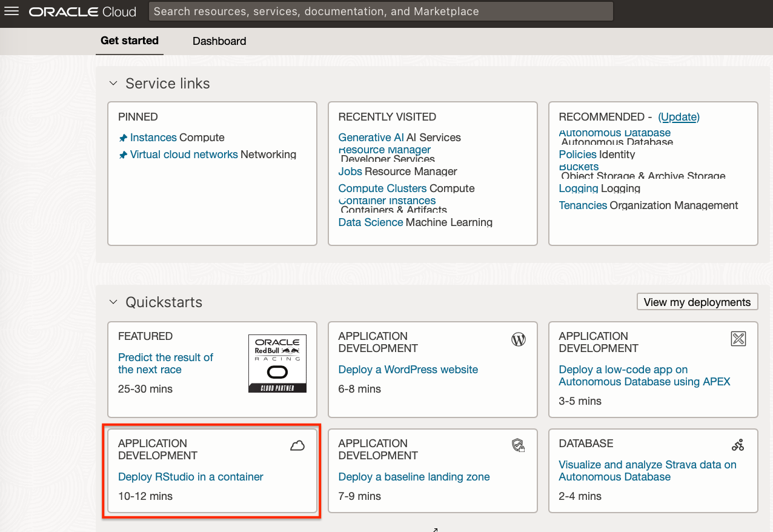Open the Buckets link
Image resolution: width=773 pixels, height=532 pixels.
point(579,167)
